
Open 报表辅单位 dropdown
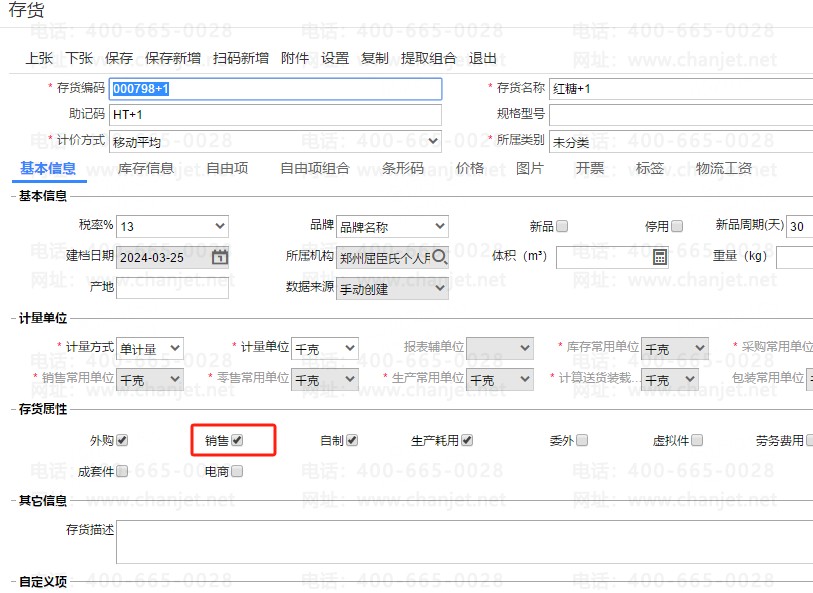tap(500, 348)
